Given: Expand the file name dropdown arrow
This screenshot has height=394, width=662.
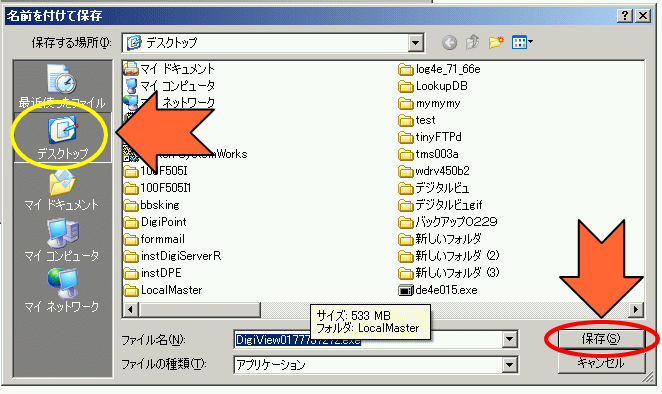Looking at the screenshot, I should coord(510,339).
